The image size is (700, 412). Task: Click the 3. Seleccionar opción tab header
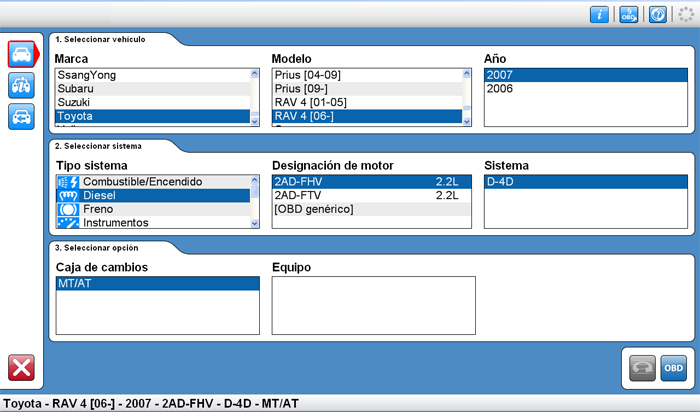(x=96, y=248)
